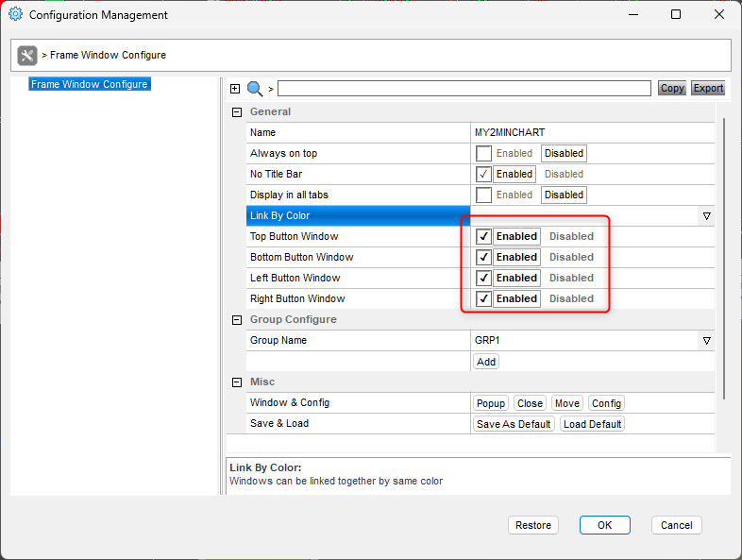Confirm with the OK button
742x560 pixels.
(605, 525)
